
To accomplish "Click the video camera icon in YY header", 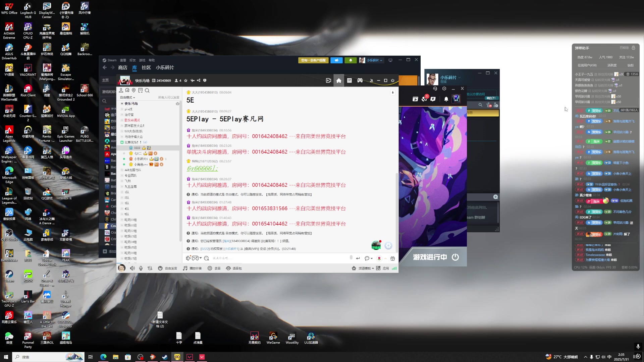I will click(x=328, y=80).
